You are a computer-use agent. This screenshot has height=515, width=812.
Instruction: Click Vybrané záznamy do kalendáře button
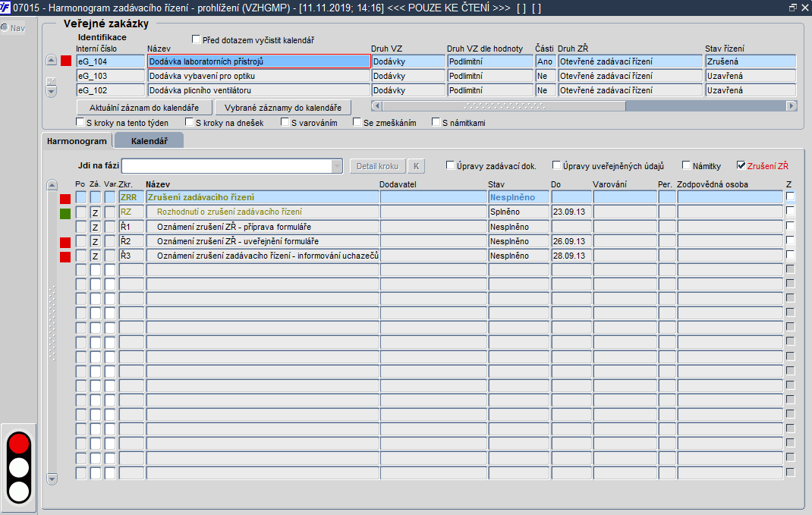[x=283, y=108]
